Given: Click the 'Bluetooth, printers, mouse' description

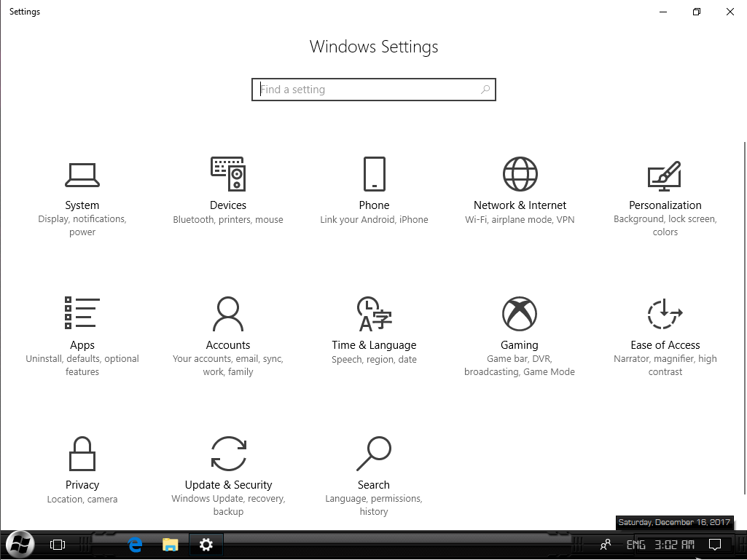Looking at the screenshot, I should [x=228, y=219].
